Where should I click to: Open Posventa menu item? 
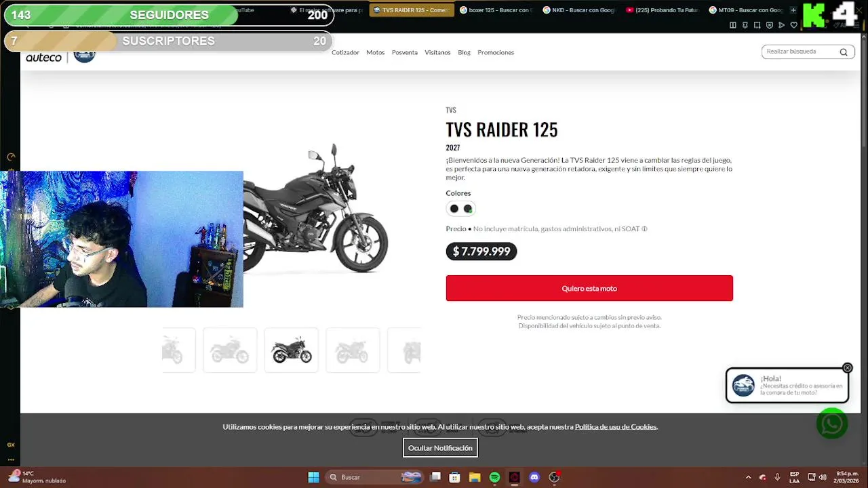405,52
